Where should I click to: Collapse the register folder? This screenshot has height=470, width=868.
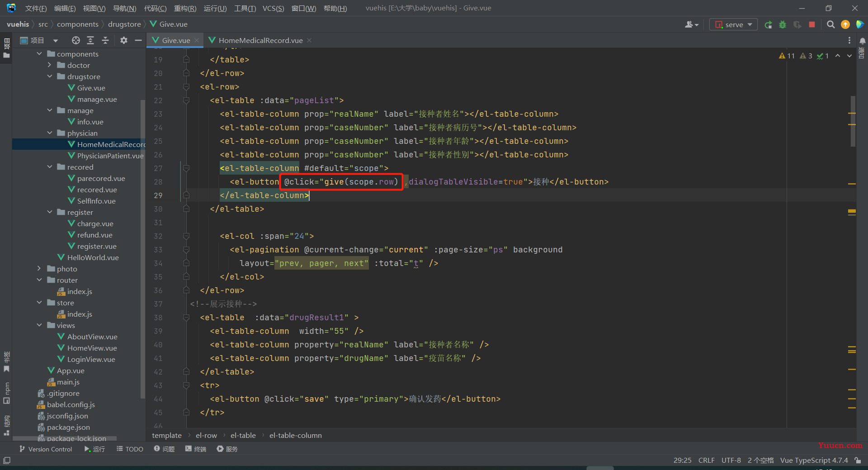[50, 212]
